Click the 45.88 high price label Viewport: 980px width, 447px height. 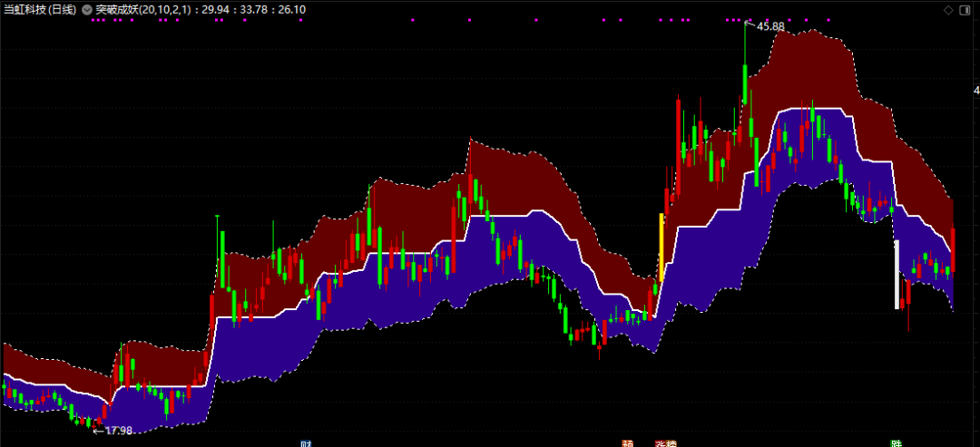click(x=770, y=26)
